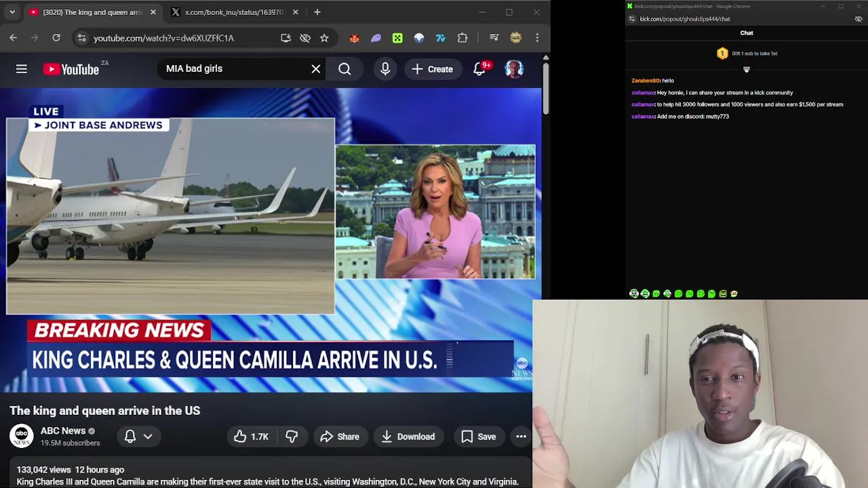Open site information icon in address bar
868x488 pixels.
pos(81,38)
